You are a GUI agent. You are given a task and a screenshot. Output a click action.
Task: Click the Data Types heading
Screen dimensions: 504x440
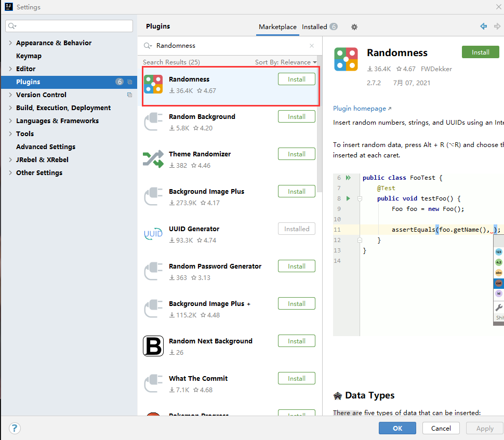coord(369,395)
